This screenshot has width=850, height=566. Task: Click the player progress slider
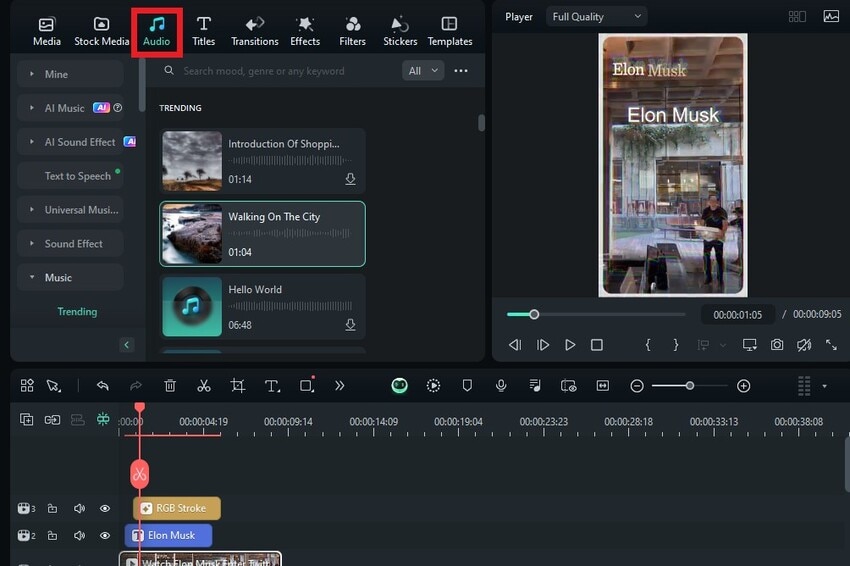(595, 314)
